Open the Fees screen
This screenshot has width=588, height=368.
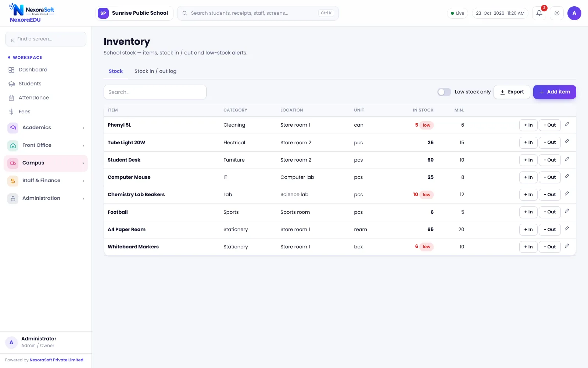[x=46, y=112]
